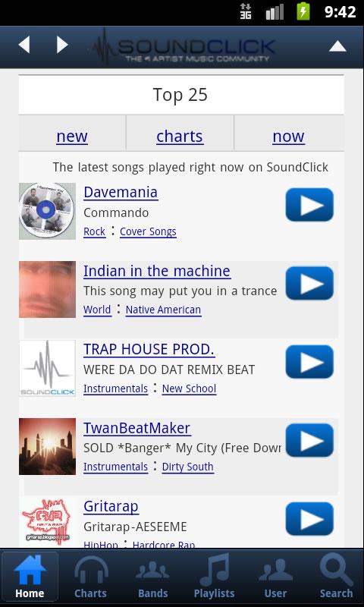The height and width of the screenshot is (607, 364).
Task: Collapse header with the up triangle
Action: 337,46
